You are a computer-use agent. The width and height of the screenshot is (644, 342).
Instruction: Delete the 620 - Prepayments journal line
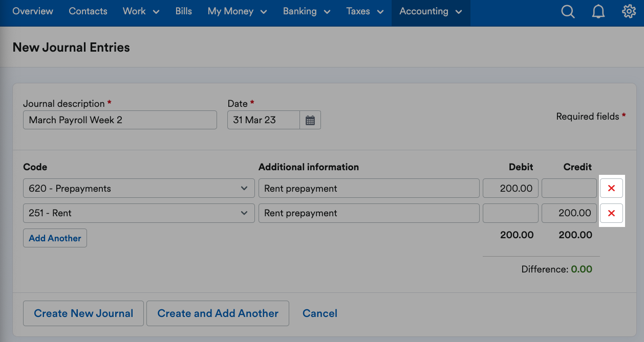(611, 188)
